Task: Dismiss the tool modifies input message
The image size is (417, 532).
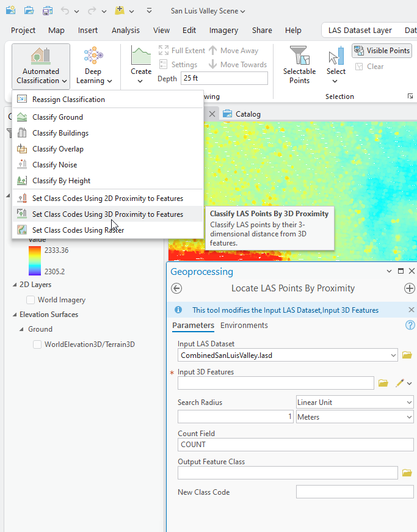Action: (x=412, y=310)
